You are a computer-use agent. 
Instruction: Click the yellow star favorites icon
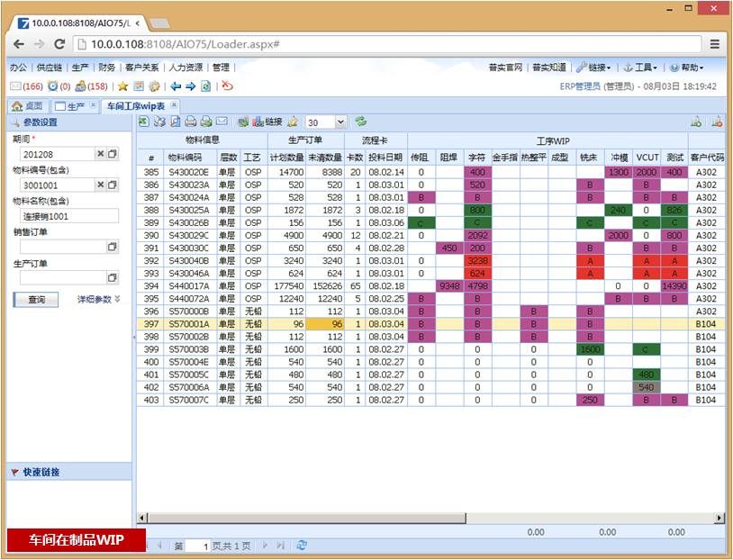[x=123, y=86]
